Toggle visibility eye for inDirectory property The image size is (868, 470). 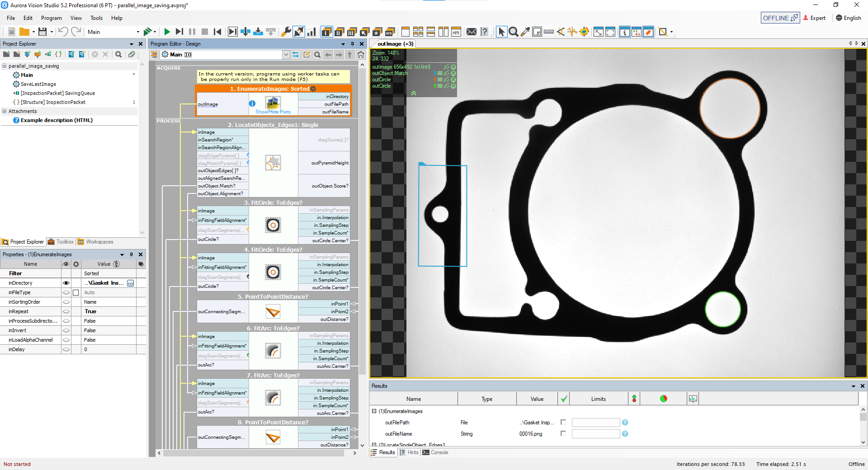66,283
